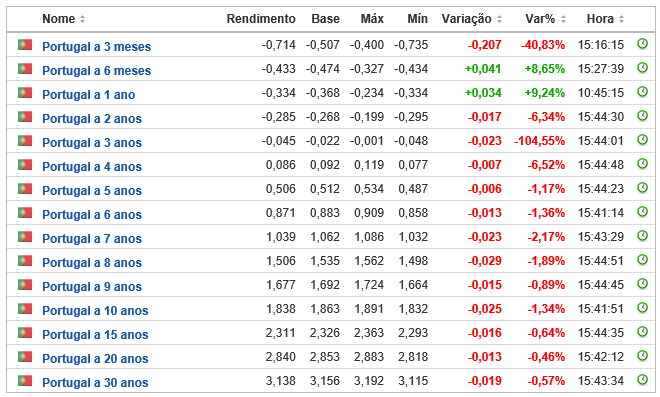
Task: Sort table by Nome column arrows
Action: click(82, 19)
